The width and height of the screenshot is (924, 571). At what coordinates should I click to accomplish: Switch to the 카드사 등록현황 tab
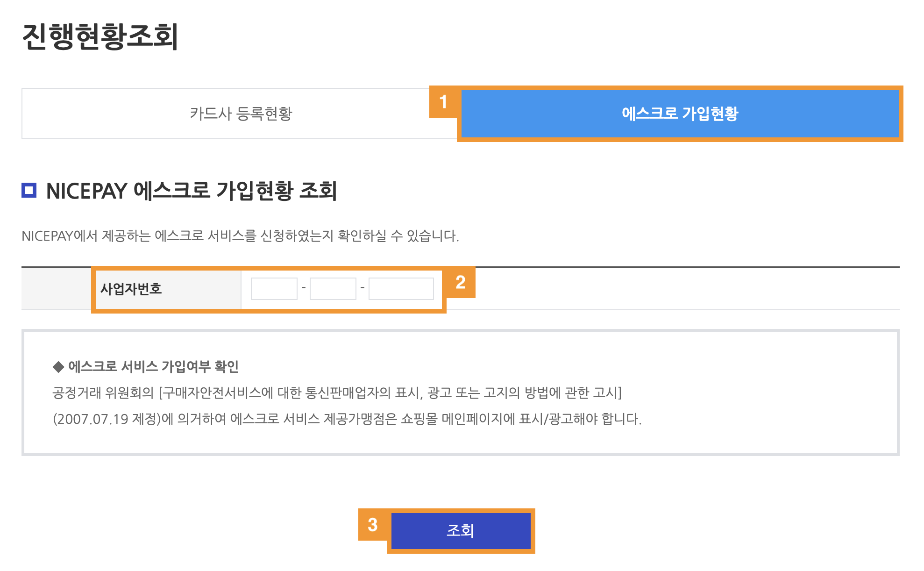click(x=241, y=114)
